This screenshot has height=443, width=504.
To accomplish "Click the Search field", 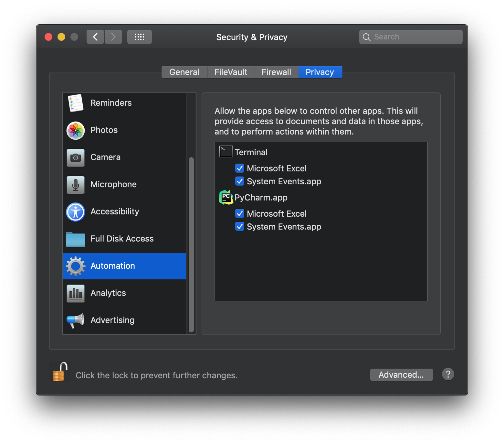I will 411,37.
